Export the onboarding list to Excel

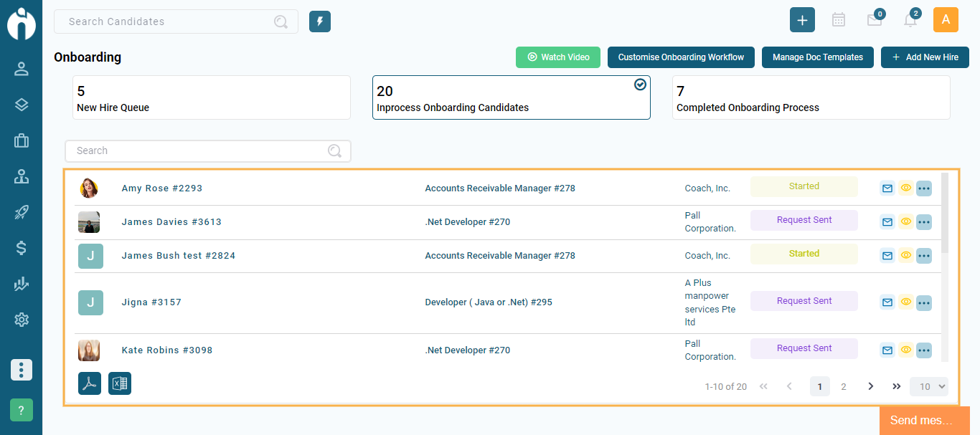(119, 383)
